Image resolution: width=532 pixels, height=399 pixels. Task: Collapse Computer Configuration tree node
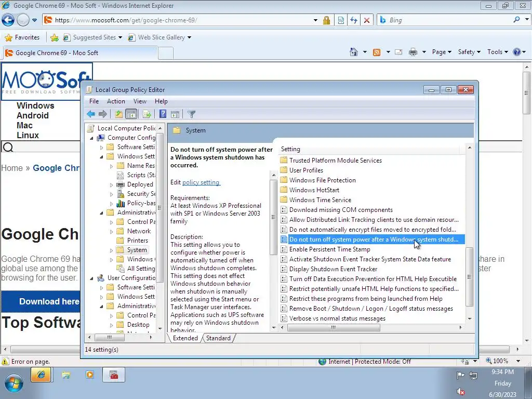[x=91, y=138]
